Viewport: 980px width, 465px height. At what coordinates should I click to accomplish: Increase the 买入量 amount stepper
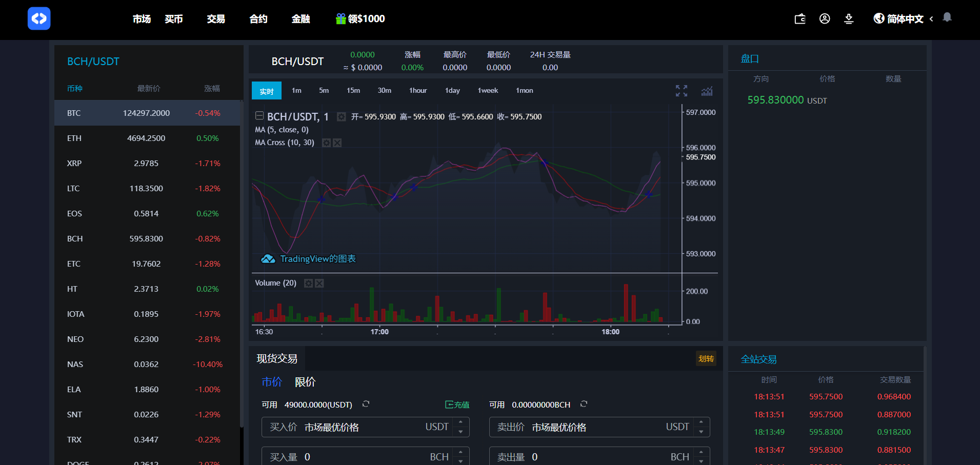click(461, 452)
